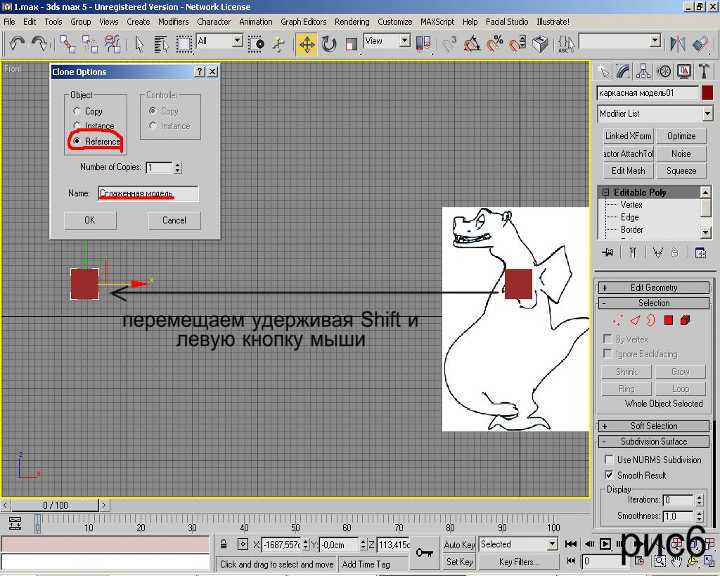Image resolution: width=720 pixels, height=576 pixels.
Task: Select the Move tool in toolbar
Action: 306,43
